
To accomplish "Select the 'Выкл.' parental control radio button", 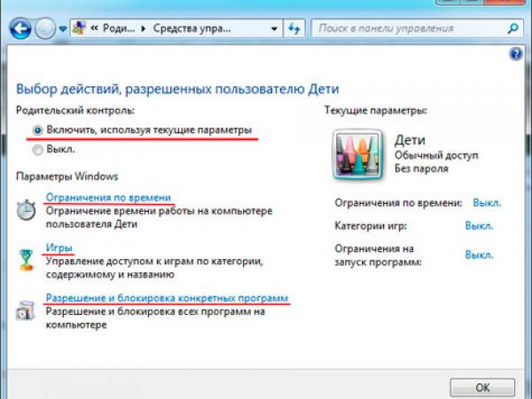I will pyautogui.click(x=36, y=150).
